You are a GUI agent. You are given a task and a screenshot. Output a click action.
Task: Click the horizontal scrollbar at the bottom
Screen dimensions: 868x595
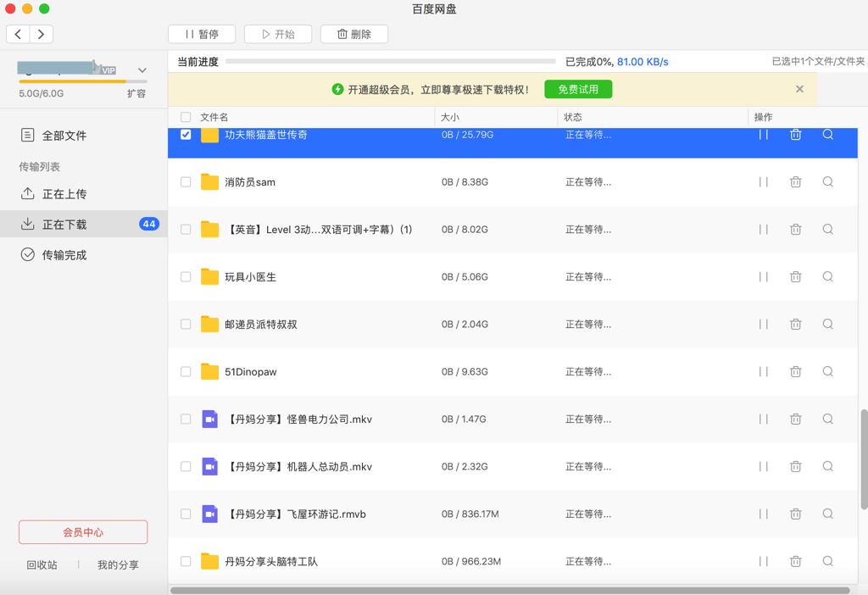[509, 591]
